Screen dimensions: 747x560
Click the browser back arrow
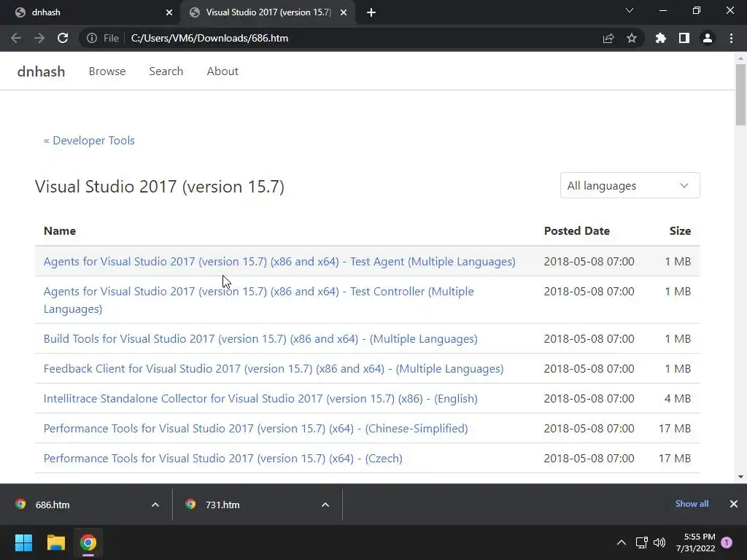(x=16, y=38)
